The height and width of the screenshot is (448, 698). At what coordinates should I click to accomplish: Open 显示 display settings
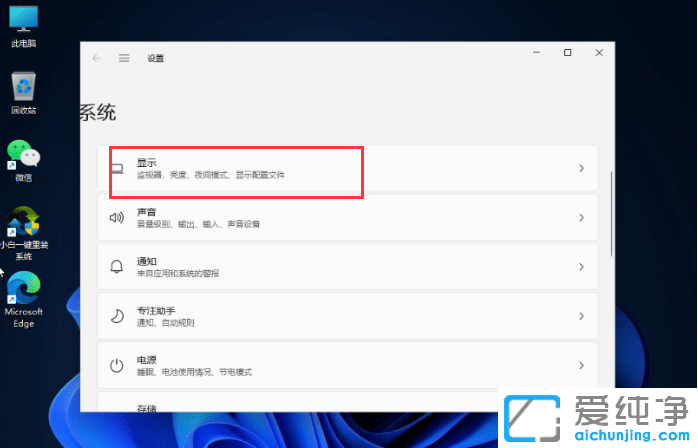(348, 168)
